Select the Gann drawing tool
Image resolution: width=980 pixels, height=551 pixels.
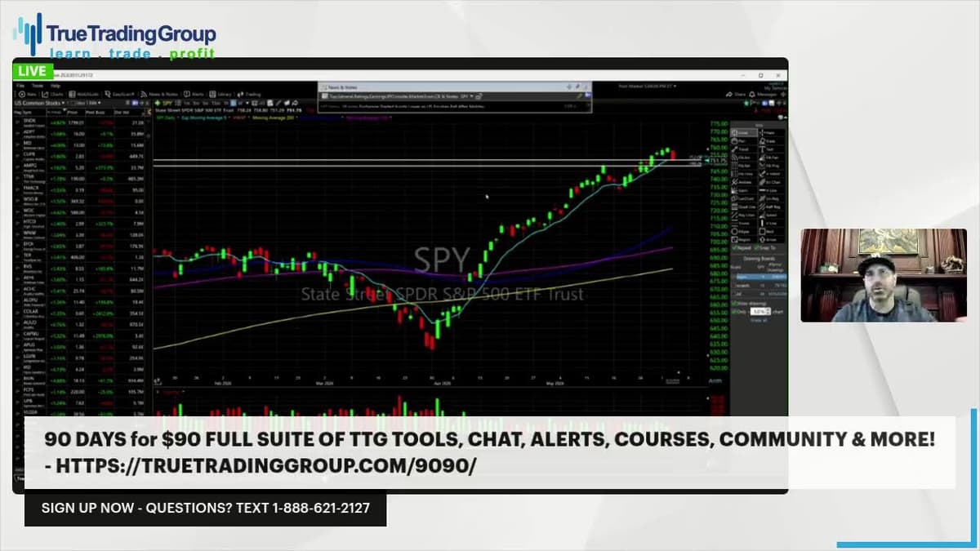(743, 190)
